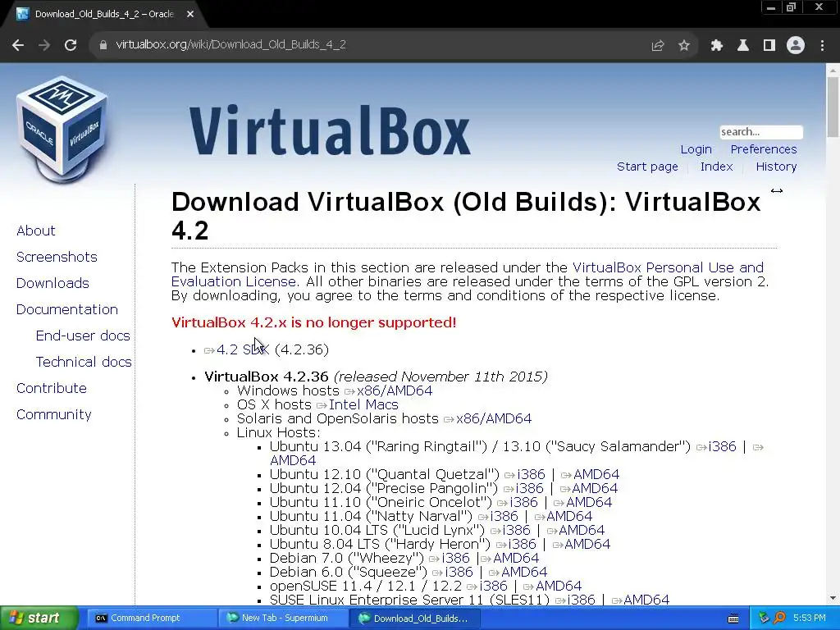This screenshot has width=840, height=630.
Task: Download Ubuntu 13.04 AMD64 package
Action: (293, 460)
